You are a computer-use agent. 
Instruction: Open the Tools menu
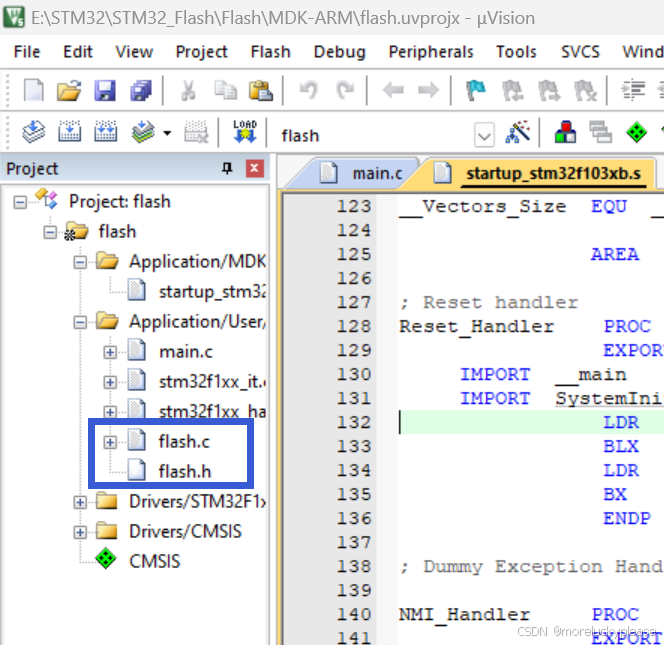pos(516,52)
